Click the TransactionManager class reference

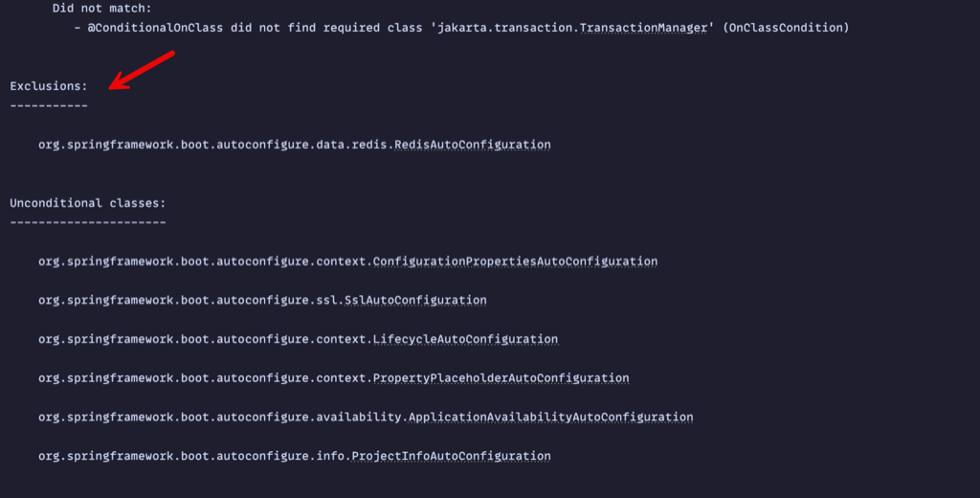pyautogui.click(x=644, y=28)
